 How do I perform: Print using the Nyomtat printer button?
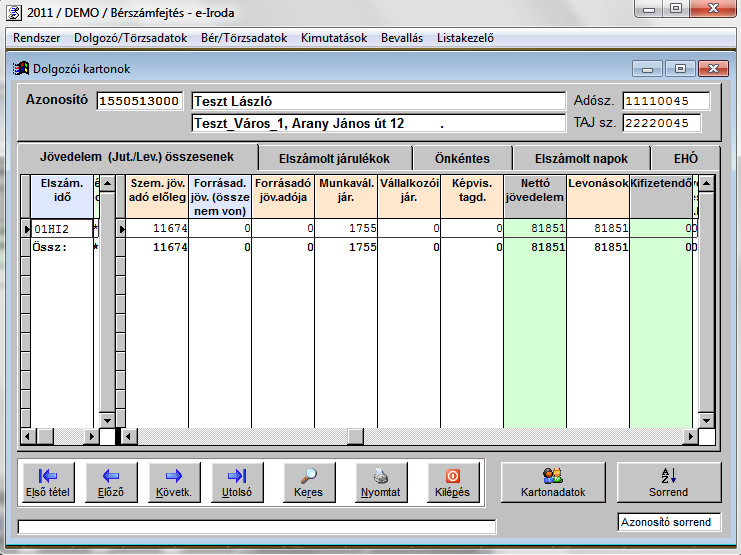coord(380,482)
